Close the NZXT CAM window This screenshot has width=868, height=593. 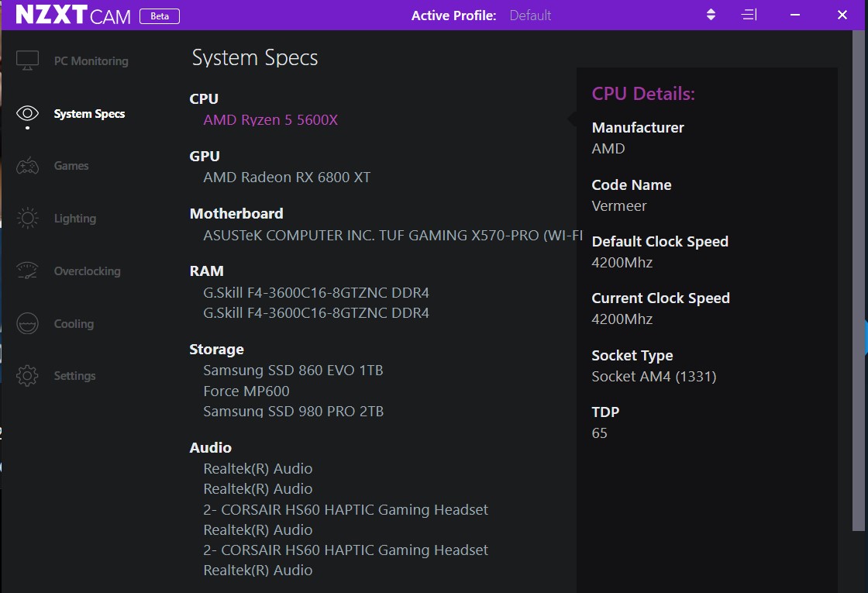tap(842, 15)
